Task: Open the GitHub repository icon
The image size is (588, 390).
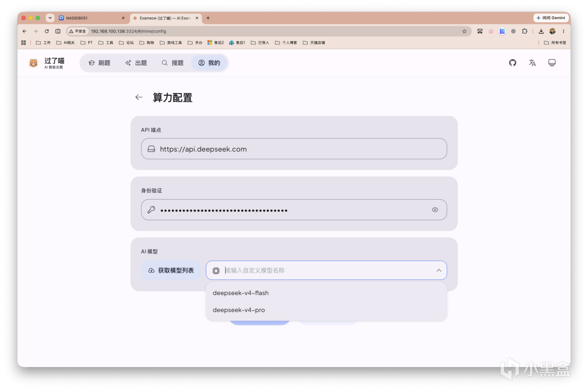Action: (513, 63)
